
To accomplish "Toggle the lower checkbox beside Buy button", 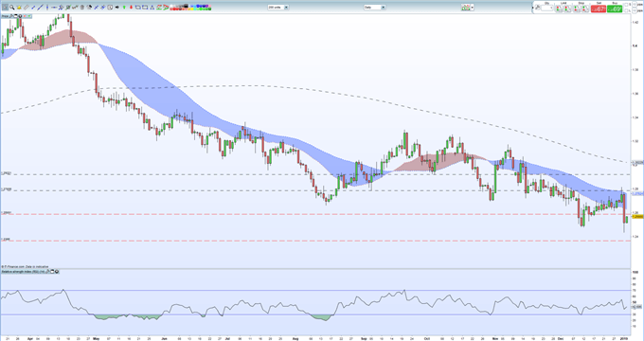I will (x=626, y=10).
